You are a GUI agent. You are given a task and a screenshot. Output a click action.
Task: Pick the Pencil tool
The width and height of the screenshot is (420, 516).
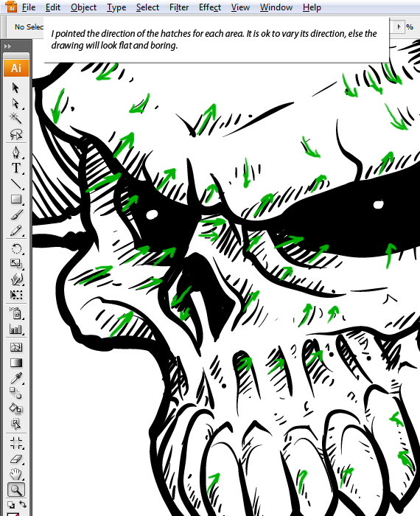pos(15,230)
